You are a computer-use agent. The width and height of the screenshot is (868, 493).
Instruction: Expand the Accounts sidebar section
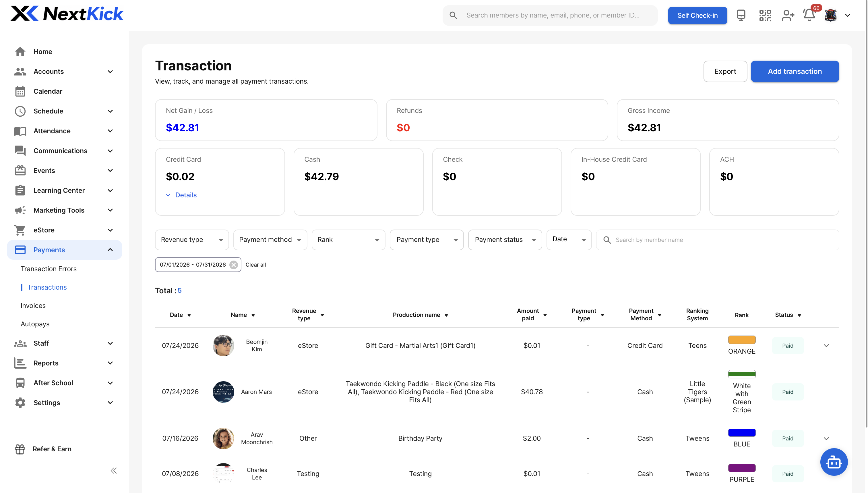tap(110, 72)
